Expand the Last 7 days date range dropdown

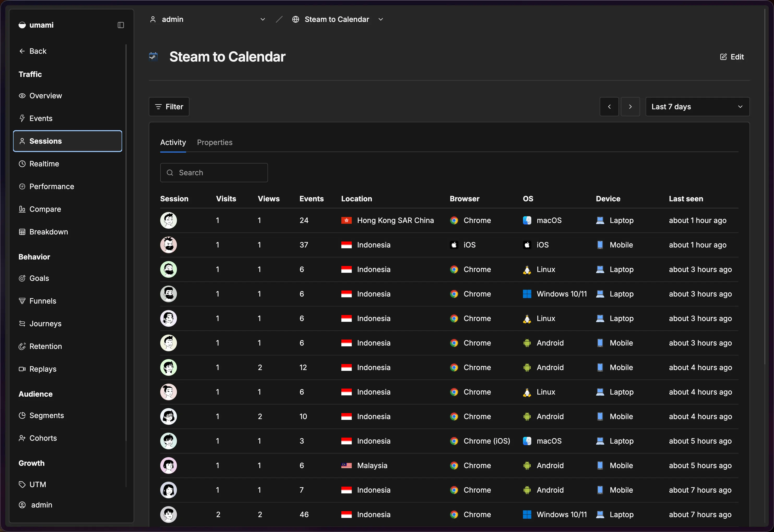coord(697,107)
